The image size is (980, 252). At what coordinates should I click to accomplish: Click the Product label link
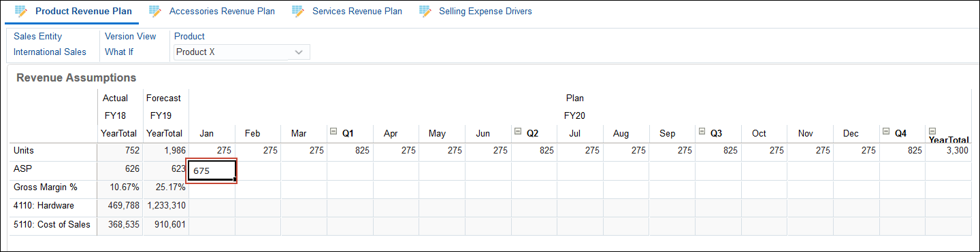coord(189,37)
